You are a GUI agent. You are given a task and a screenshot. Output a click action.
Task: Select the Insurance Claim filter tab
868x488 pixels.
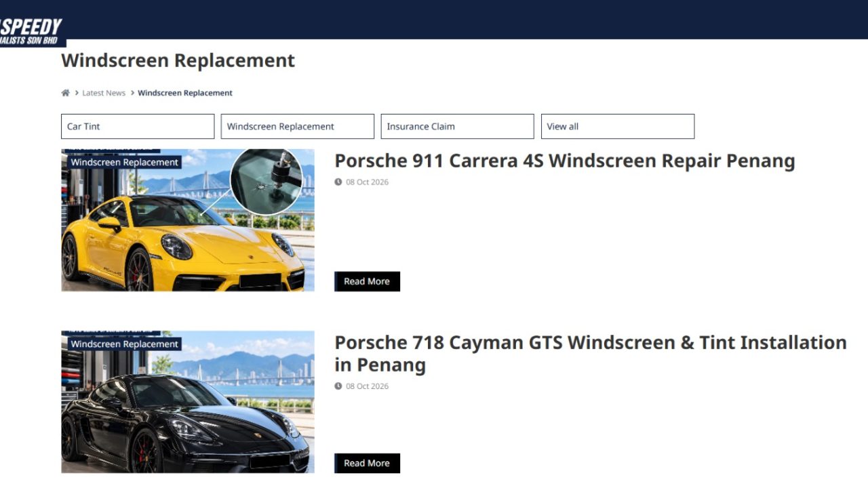458,127
